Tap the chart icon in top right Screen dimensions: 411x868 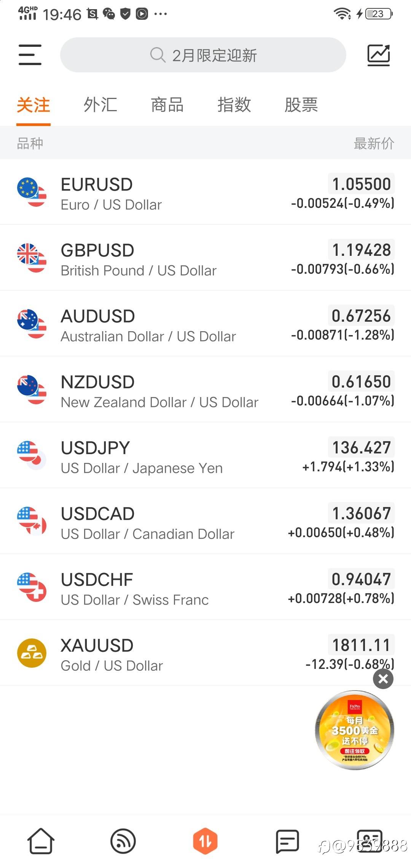click(x=378, y=55)
